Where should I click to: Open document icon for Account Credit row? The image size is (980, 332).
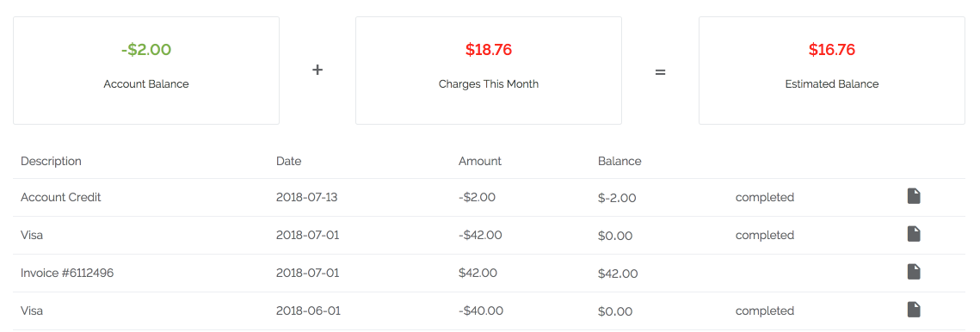[x=914, y=196]
